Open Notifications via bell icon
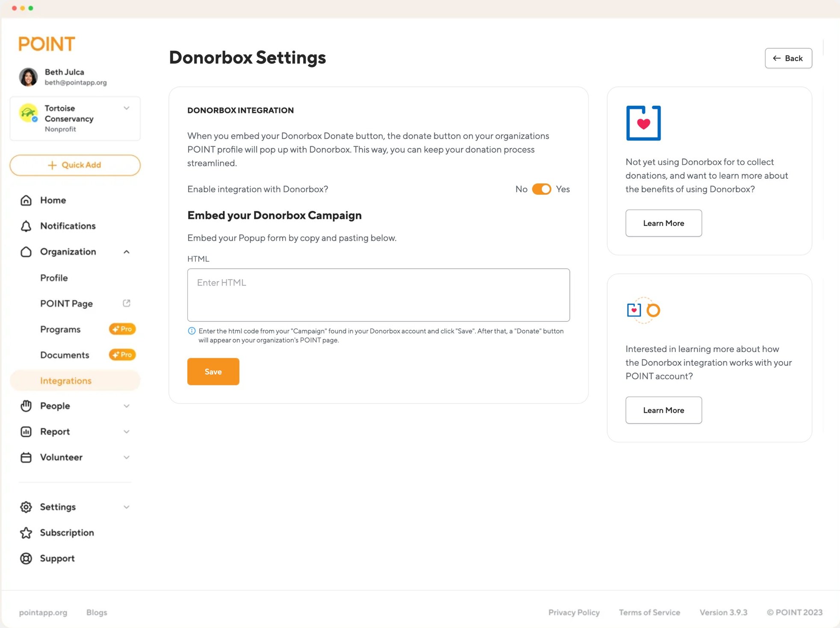This screenshot has width=840, height=628. pyautogui.click(x=26, y=226)
